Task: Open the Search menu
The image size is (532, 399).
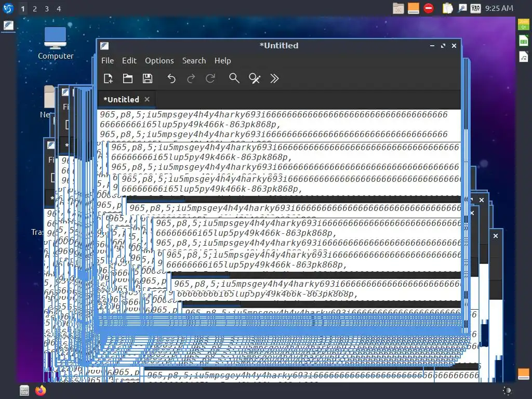Action: click(x=194, y=61)
